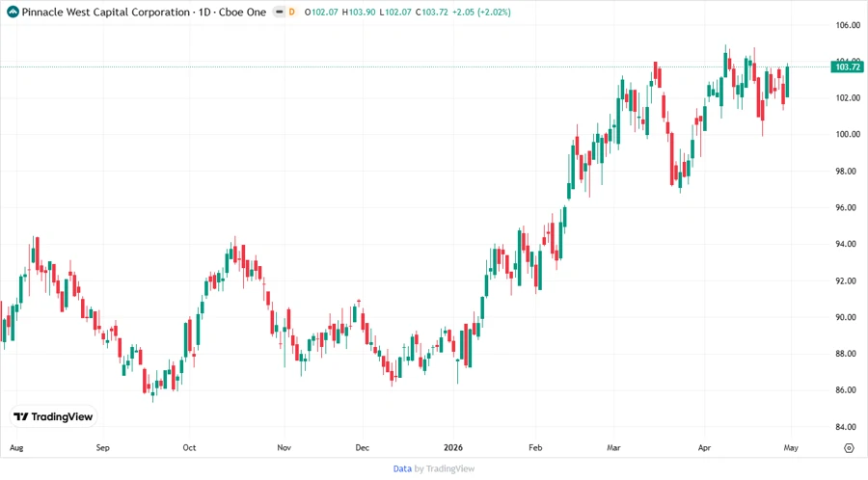Click the 94.00 price axis label
This screenshot has width=868, height=480.
(x=848, y=244)
